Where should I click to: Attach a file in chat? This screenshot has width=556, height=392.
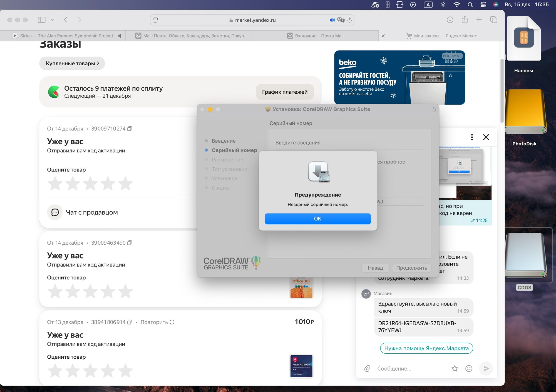(x=367, y=369)
